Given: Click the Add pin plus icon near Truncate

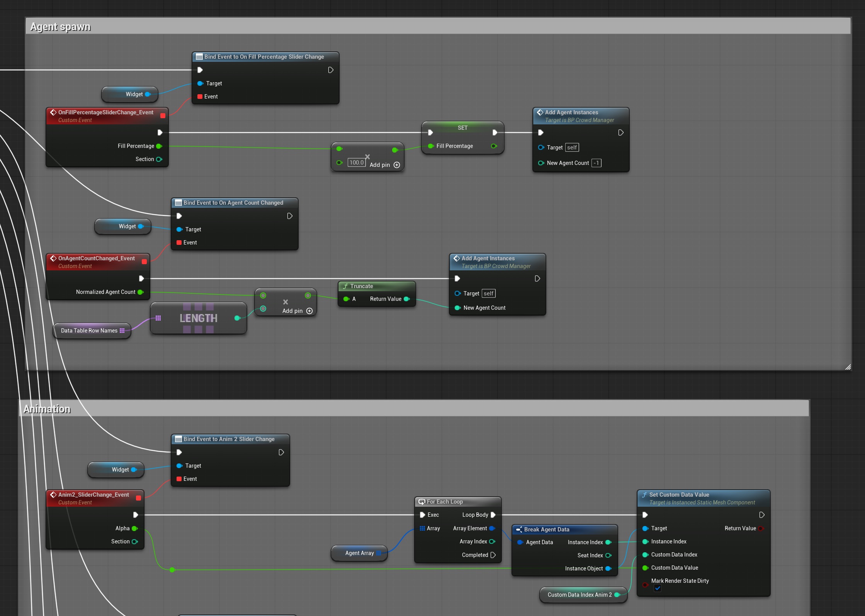Looking at the screenshot, I should pos(309,311).
